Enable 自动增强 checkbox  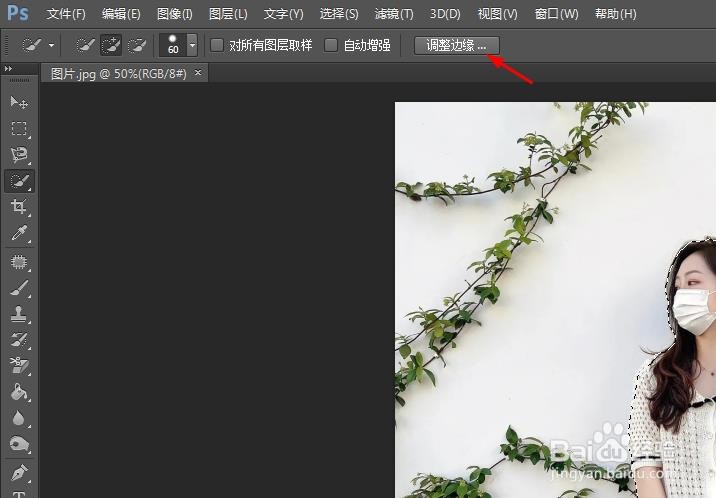pos(331,45)
